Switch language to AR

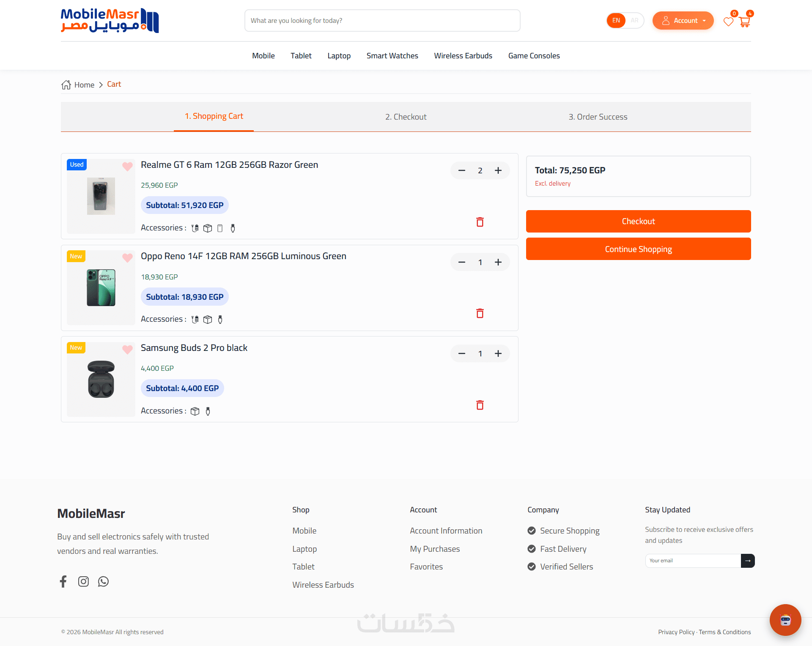pos(634,20)
